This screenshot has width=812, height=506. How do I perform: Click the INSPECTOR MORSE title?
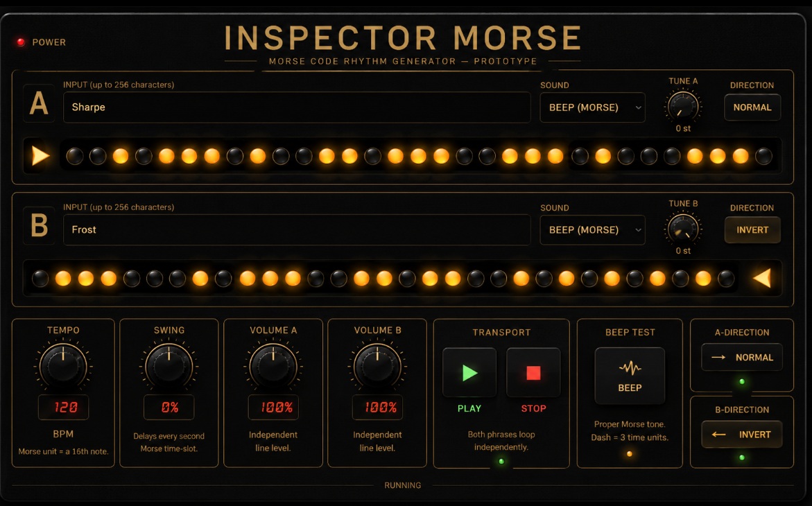(402, 38)
